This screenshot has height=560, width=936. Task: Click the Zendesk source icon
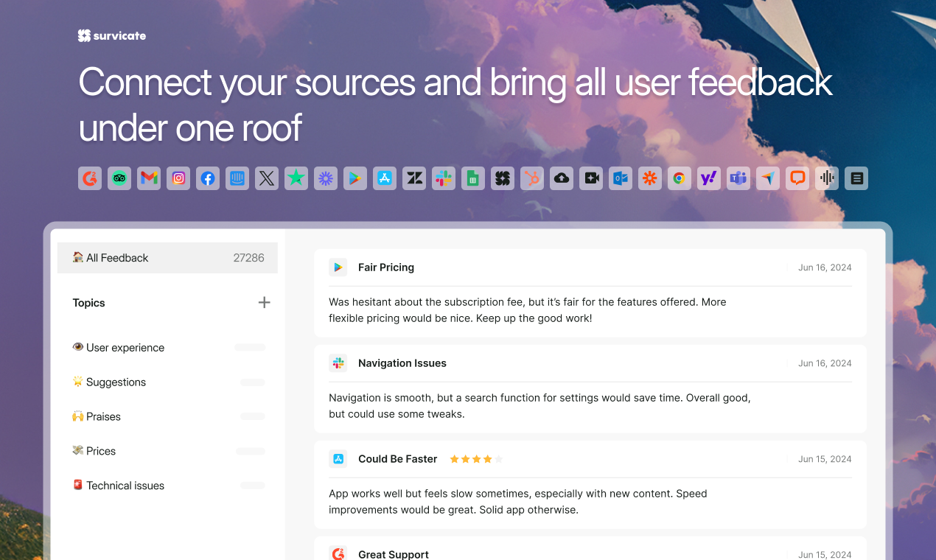[x=414, y=178]
